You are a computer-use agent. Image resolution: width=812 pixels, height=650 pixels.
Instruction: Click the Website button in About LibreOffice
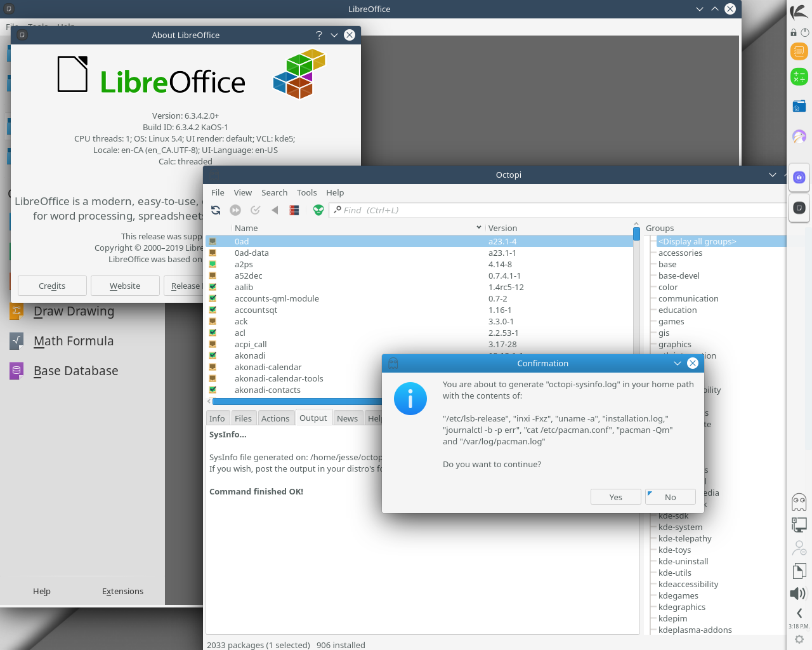(125, 286)
